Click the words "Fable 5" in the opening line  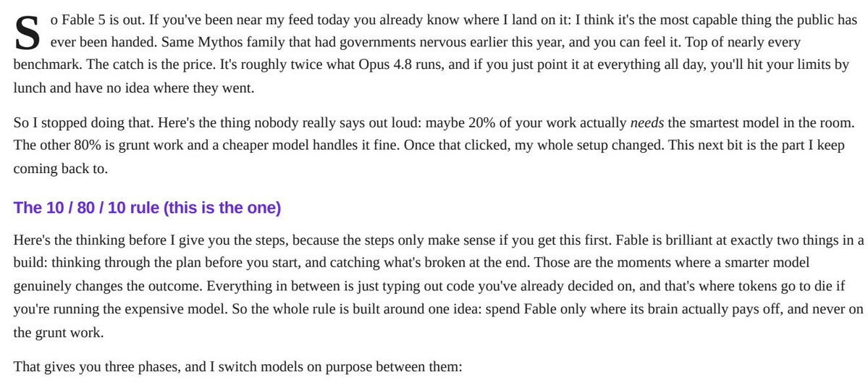point(80,20)
